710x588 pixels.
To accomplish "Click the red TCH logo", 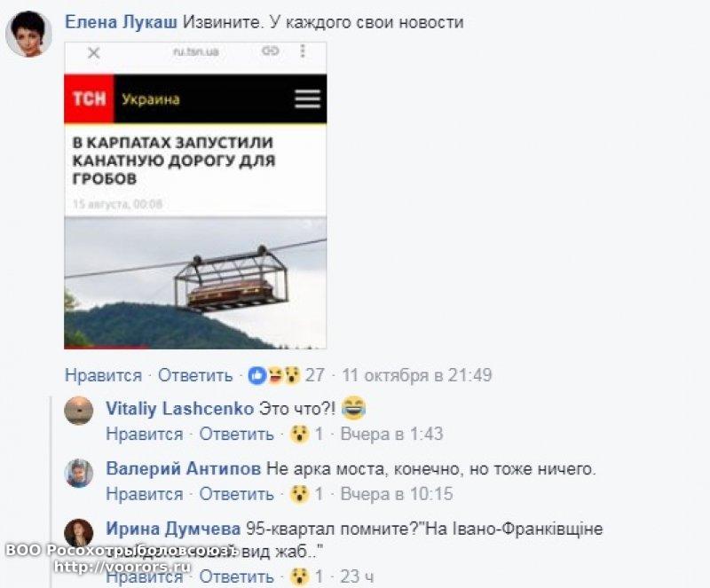I will click(x=89, y=98).
